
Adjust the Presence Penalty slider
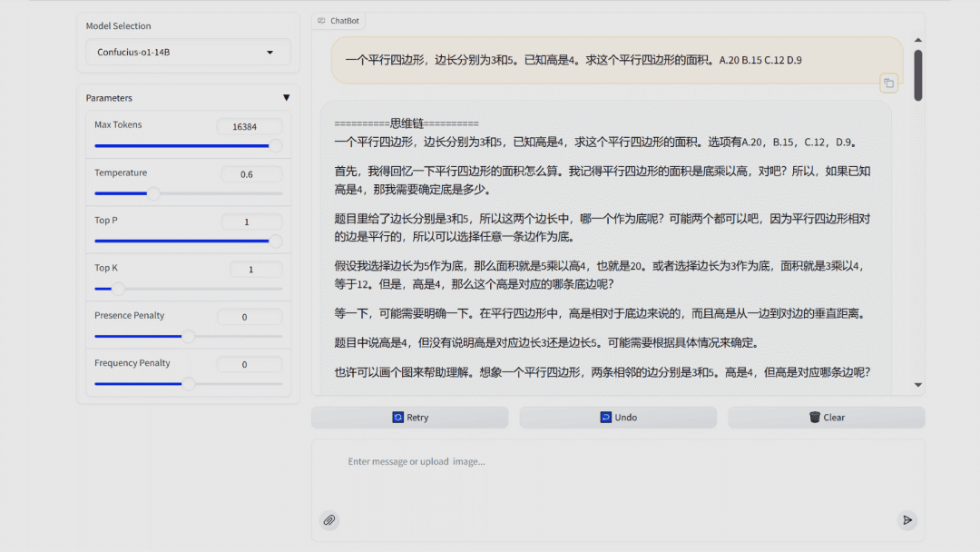click(x=188, y=336)
